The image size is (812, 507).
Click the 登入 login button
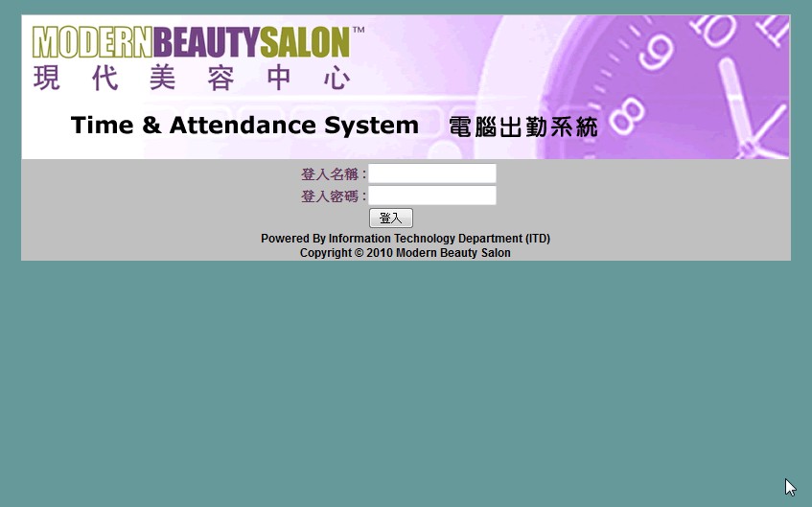point(391,218)
